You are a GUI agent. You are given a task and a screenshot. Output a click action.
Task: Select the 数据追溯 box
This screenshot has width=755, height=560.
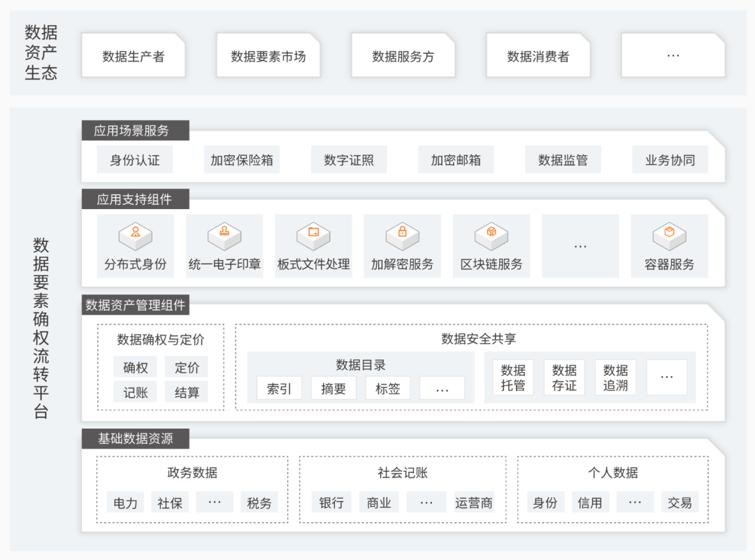pos(615,378)
